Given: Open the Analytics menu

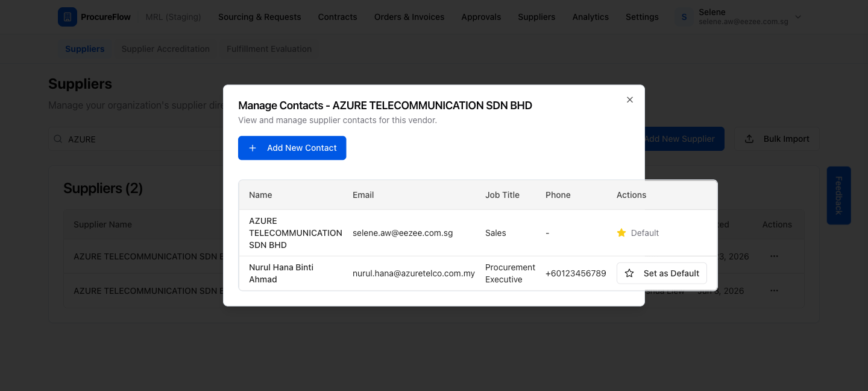Looking at the screenshot, I should (590, 17).
